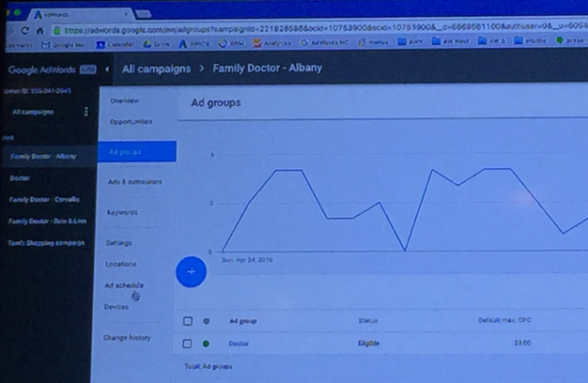
Task: Click Family Doctor - Albany breadcrumb title
Action: (x=268, y=68)
